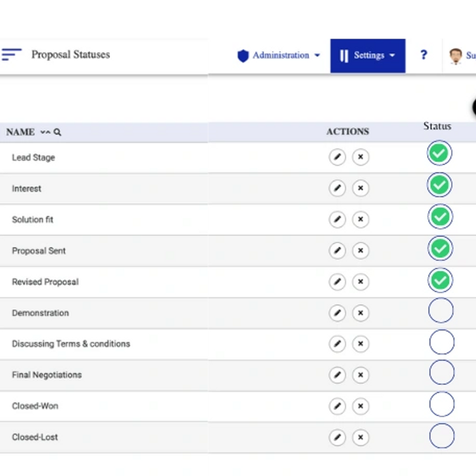The height and width of the screenshot is (476, 476).
Task: Select the Final Negotiations row name
Action: coord(47,375)
